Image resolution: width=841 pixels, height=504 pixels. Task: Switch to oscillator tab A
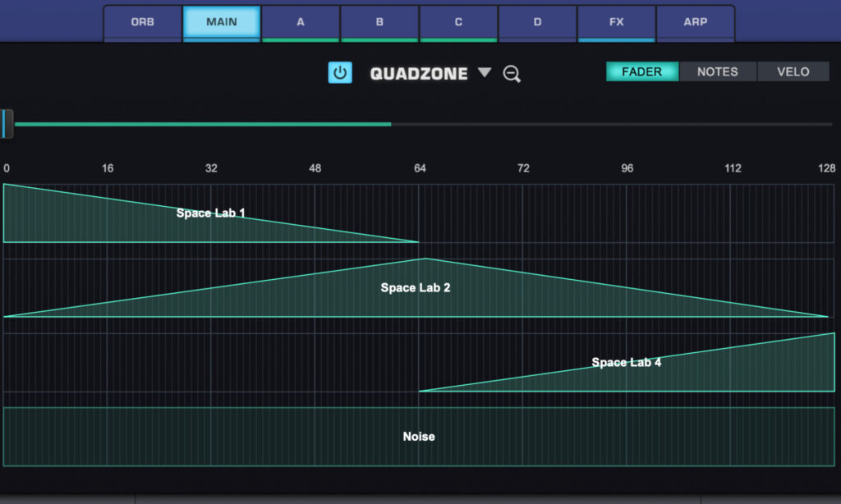pos(300,22)
